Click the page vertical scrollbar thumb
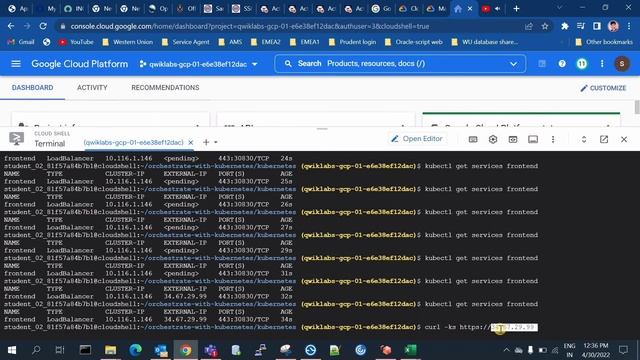Screen dimensions: 640x360 coord(637,107)
